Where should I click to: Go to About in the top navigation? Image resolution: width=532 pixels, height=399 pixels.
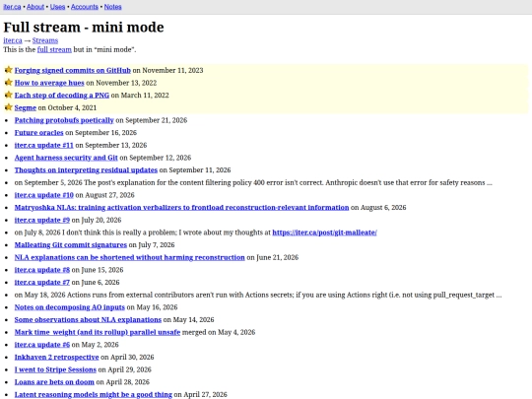coord(35,7)
